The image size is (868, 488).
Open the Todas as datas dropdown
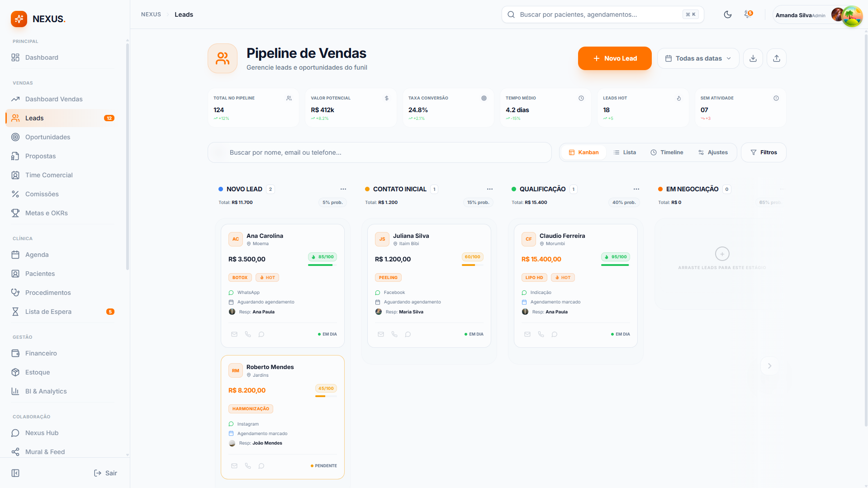[x=698, y=58]
